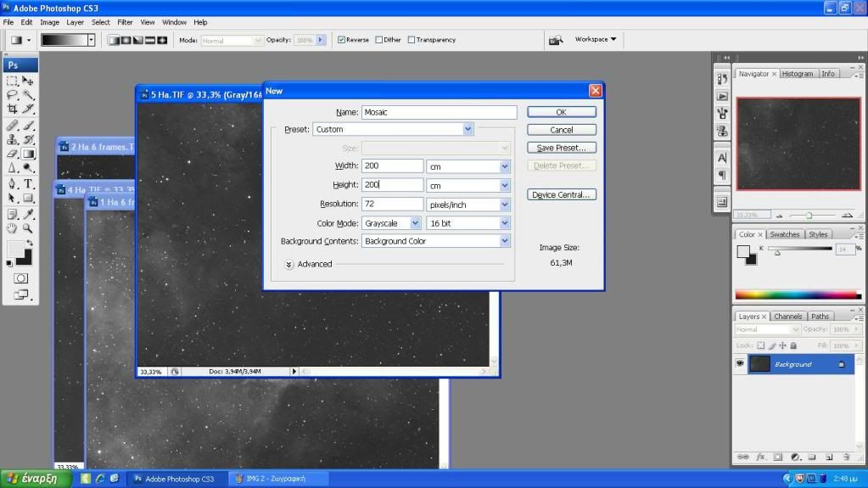Select the Hand tool
Image resolution: width=868 pixels, height=488 pixels.
pyautogui.click(x=13, y=228)
